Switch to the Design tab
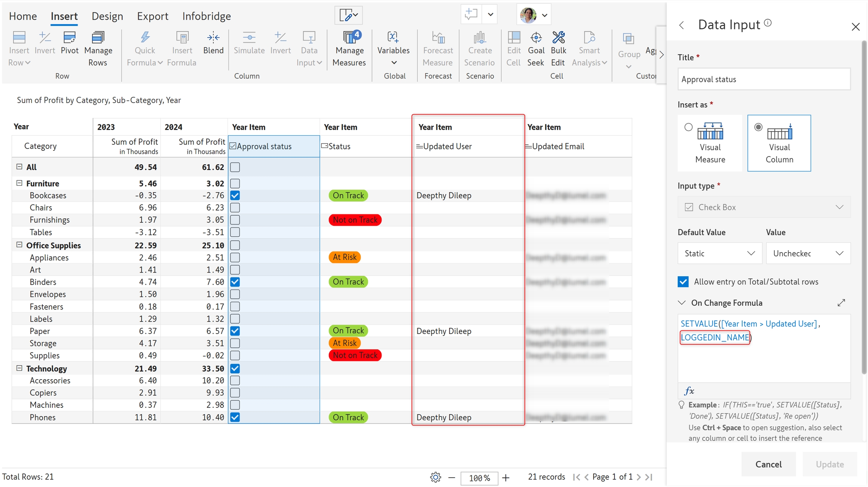868x487 pixels. tap(107, 16)
